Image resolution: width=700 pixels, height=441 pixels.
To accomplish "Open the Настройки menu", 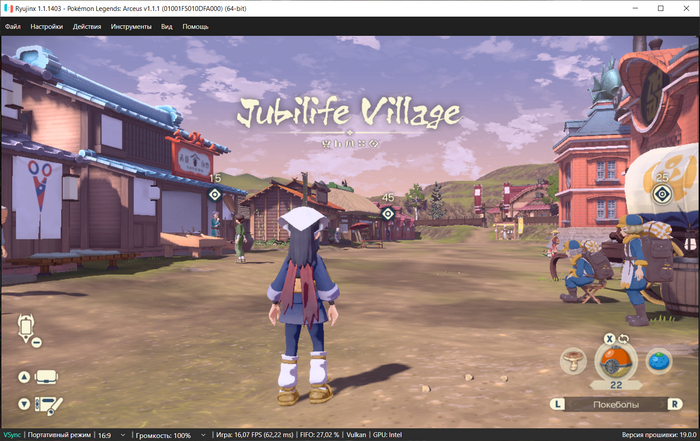I will pyautogui.click(x=46, y=27).
